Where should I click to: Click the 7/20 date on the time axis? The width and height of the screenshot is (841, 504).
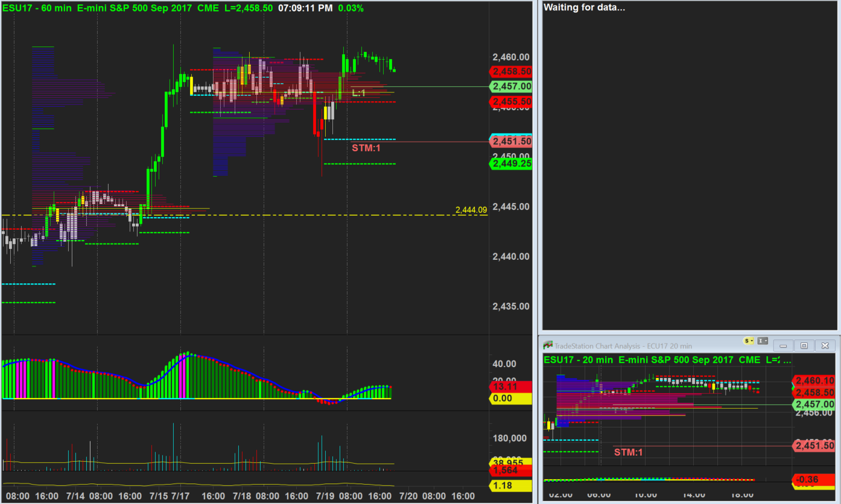pyautogui.click(x=408, y=496)
